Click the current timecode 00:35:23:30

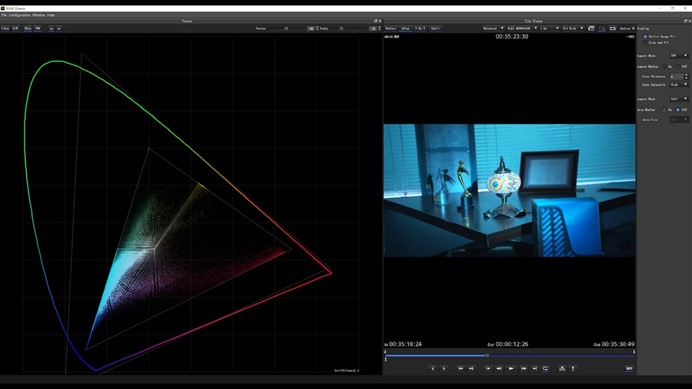point(511,37)
